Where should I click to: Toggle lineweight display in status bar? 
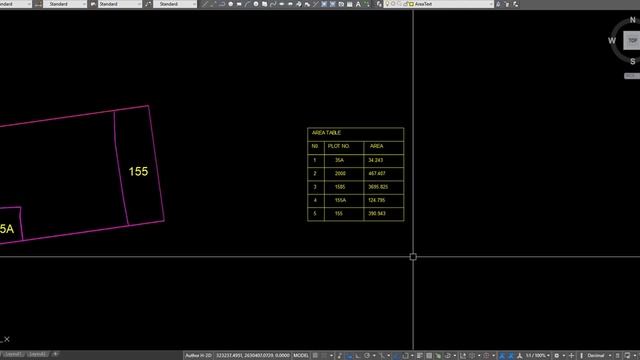point(420,356)
